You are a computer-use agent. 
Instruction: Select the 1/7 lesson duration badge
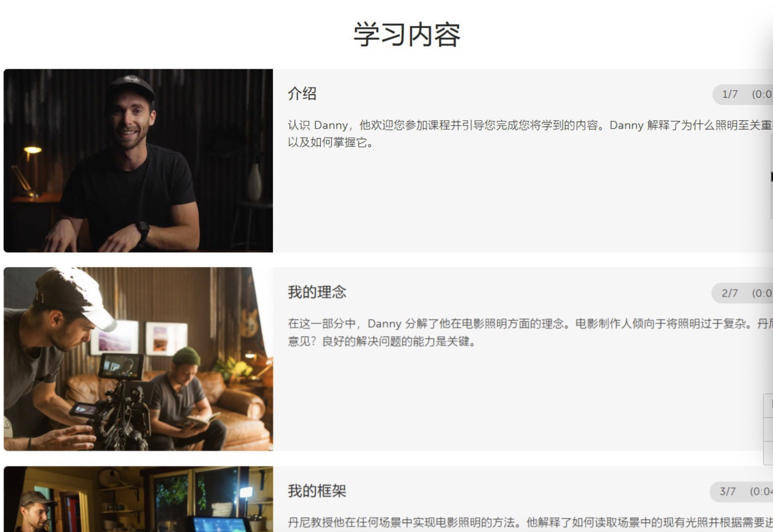(742, 94)
